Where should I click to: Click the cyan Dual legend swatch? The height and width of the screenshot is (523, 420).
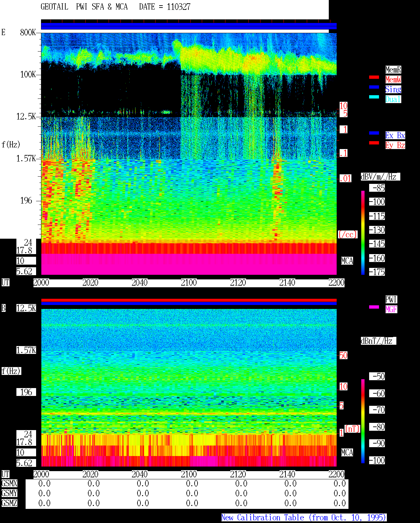[x=374, y=97]
